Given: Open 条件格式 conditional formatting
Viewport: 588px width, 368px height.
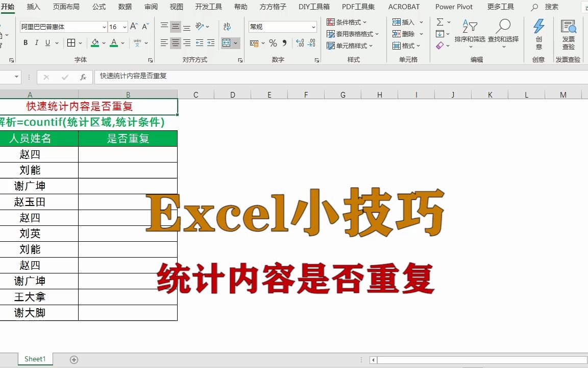Looking at the screenshot, I should coord(348,22).
